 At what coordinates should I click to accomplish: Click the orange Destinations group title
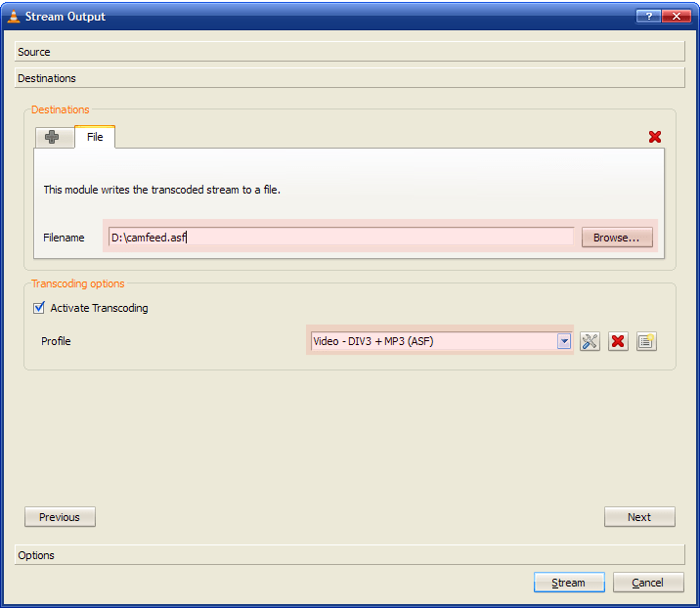tap(61, 109)
